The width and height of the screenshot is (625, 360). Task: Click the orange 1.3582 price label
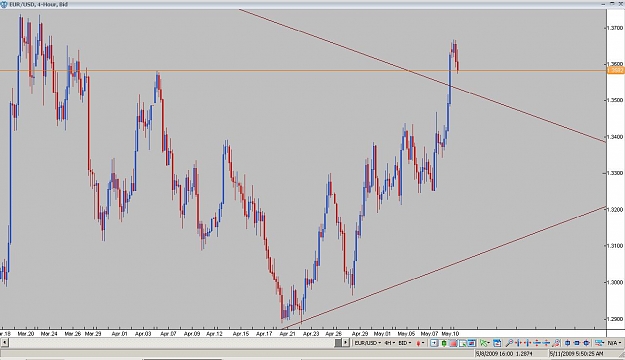615,71
